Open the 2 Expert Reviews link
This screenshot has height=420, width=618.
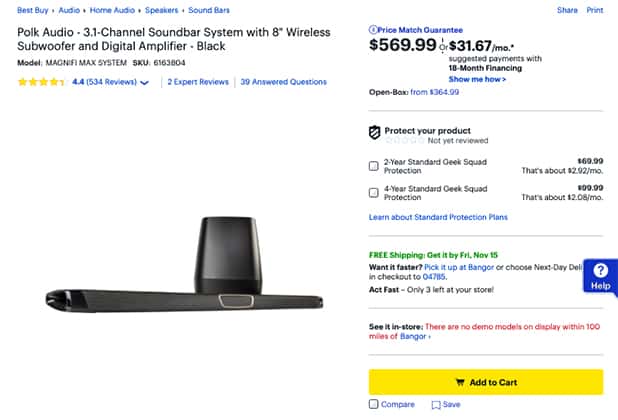pos(198,82)
